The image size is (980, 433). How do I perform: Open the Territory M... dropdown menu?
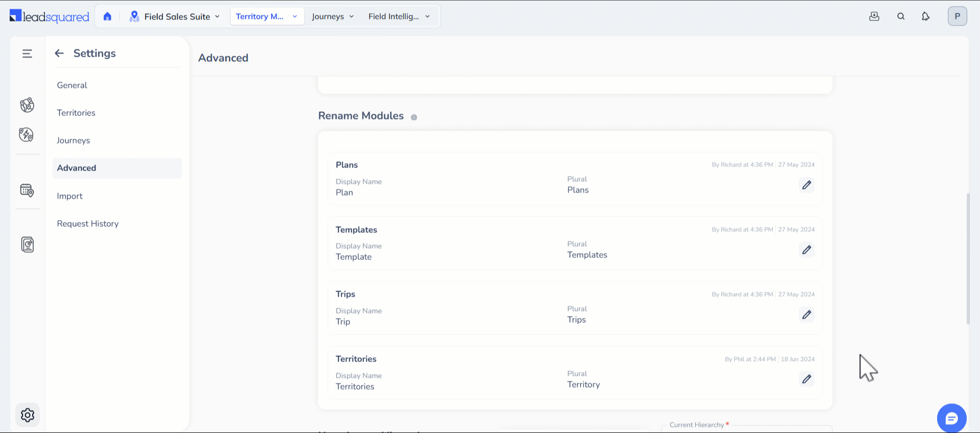[x=266, y=16]
